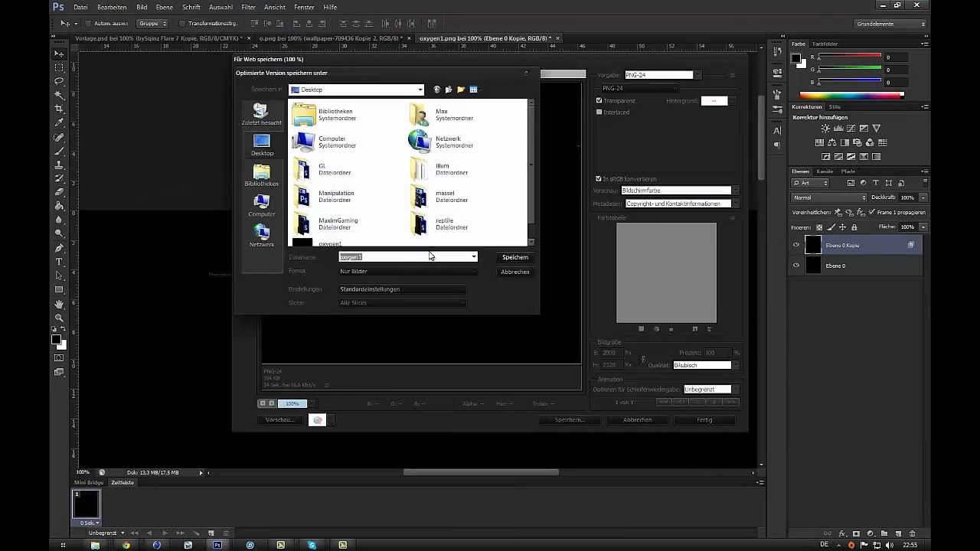The image size is (980, 551).
Task: Add a Channel Mixer adjustment
Action: 871,142
